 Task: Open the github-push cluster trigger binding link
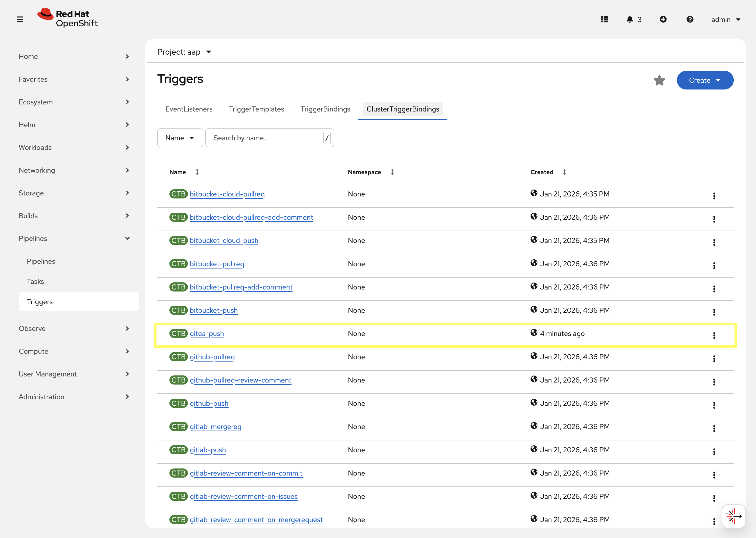pyautogui.click(x=209, y=403)
